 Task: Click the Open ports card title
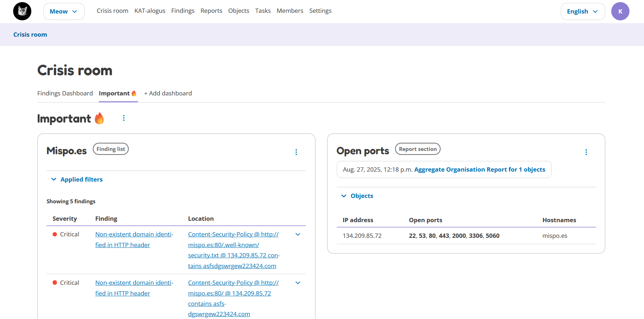(x=363, y=151)
